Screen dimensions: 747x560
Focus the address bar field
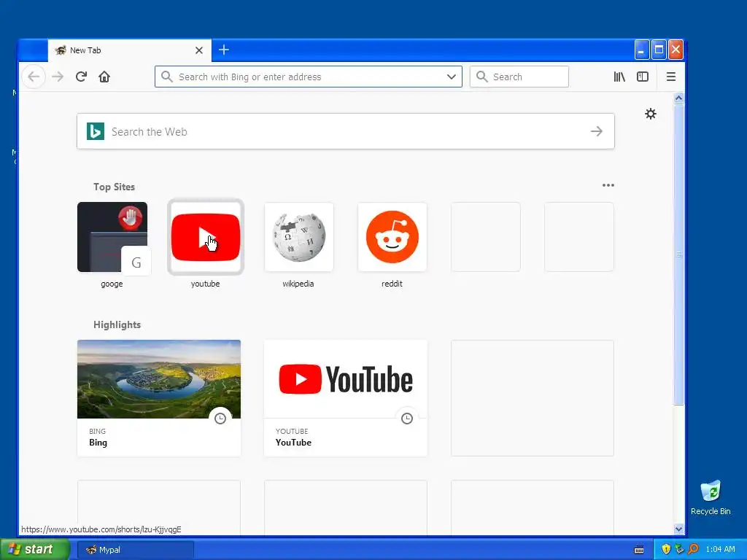[x=309, y=77]
